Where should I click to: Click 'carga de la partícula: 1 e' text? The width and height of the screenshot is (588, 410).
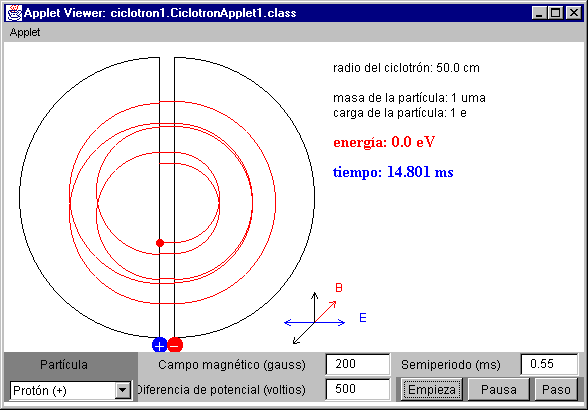(x=400, y=113)
